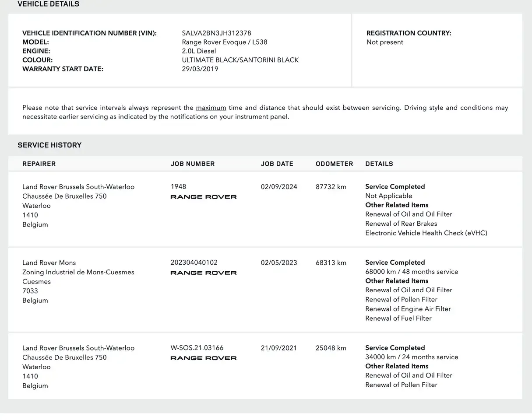Image resolution: width=532 pixels, height=420 pixels.
Task: Click REGISTRATION COUNTRY label
Action: point(409,33)
